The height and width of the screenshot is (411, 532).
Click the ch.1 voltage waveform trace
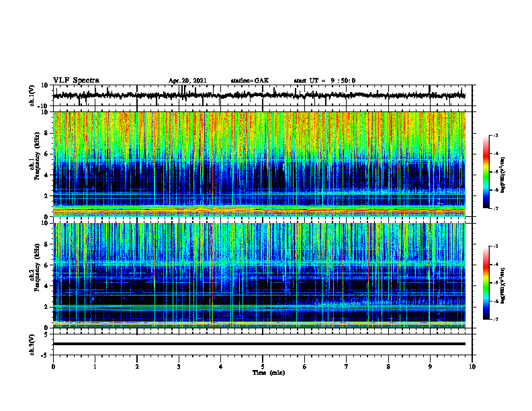tap(259, 95)
